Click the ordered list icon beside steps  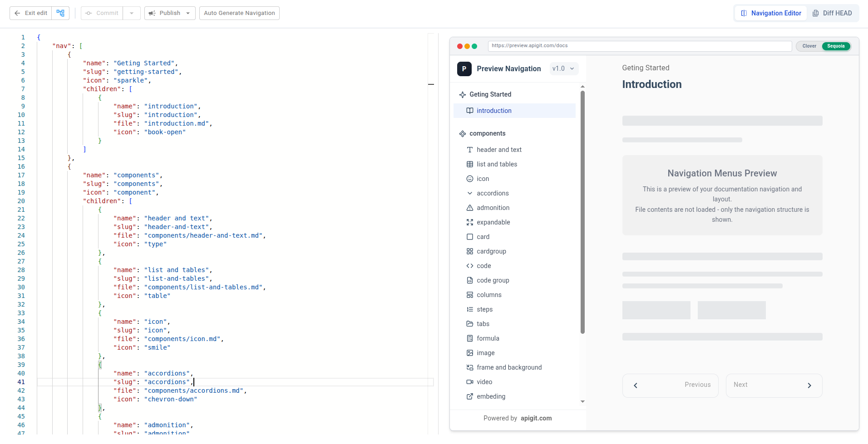[470, 309]
